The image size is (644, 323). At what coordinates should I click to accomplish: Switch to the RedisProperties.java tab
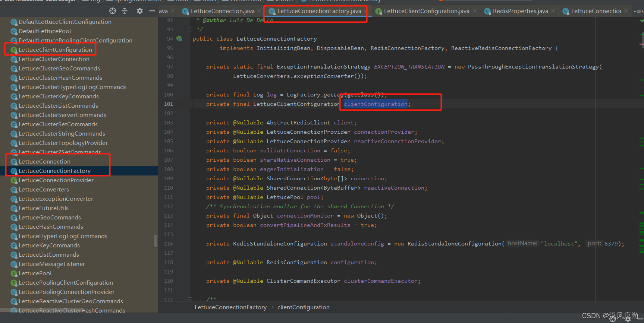(x=521, y=11)
